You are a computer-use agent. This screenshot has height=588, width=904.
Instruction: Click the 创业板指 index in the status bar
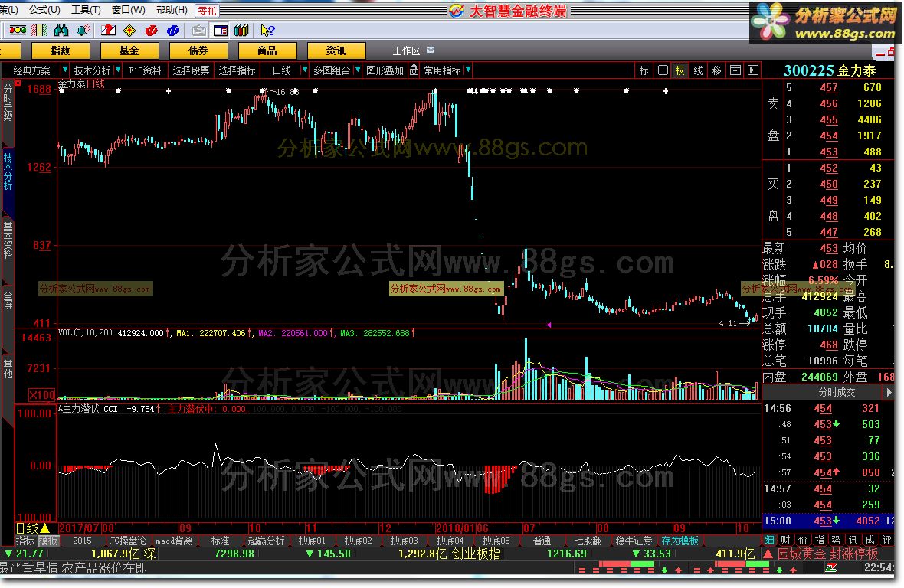[x=476, y=554]
